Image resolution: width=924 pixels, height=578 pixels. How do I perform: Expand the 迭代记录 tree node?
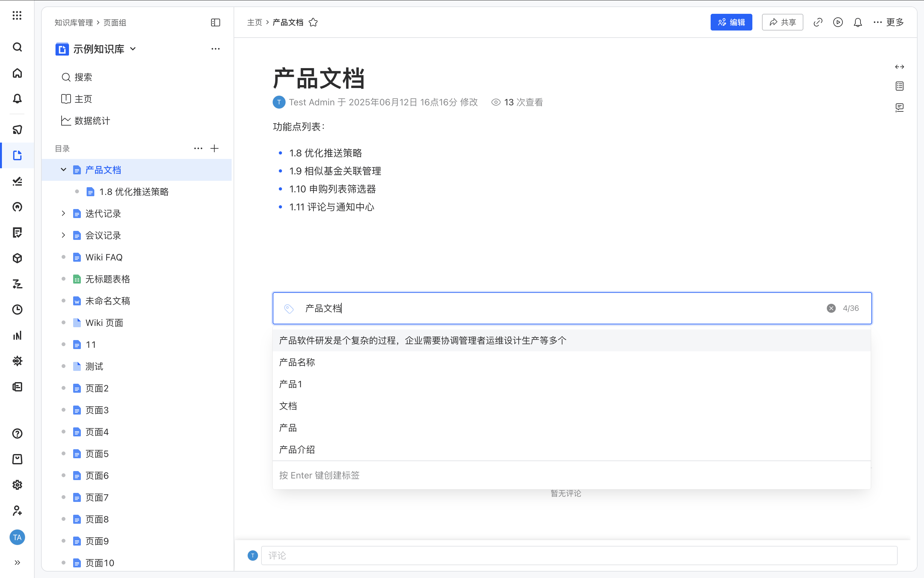(x=64, y=213)
